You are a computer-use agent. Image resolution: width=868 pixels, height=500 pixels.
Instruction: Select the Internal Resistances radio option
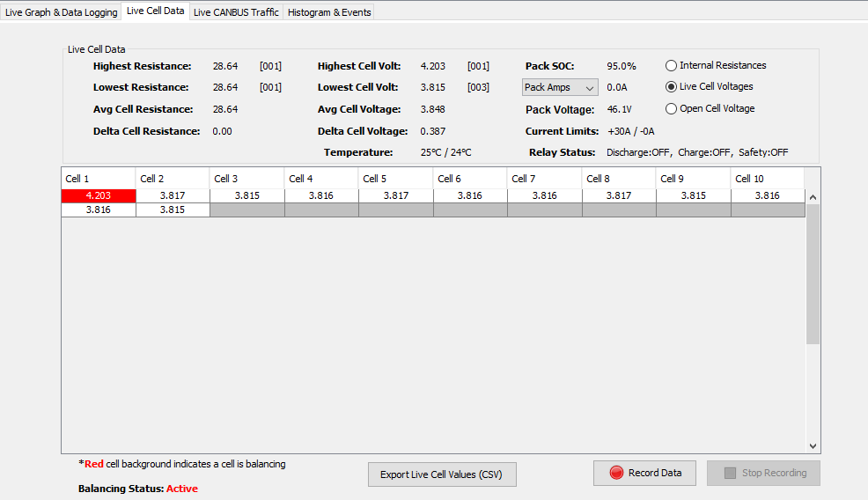pyautogui.click(x=672, y=65)
